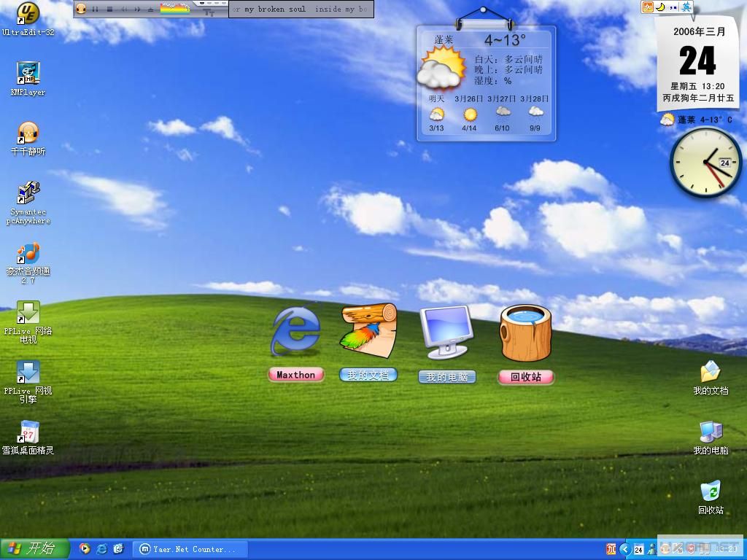
Task: Open the scroll-and-feather 我的文档 dock icon
Action: [369, 330]
